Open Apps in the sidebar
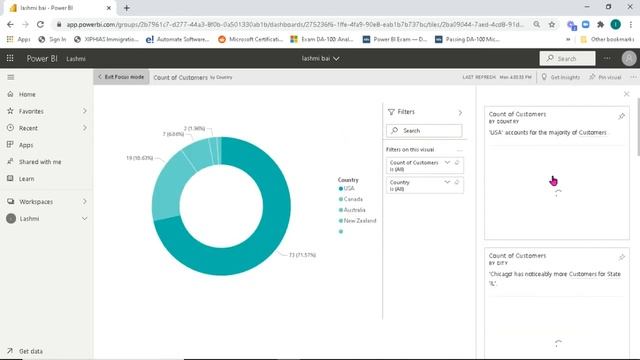This screenshot has height=360, width=640. 26,145
